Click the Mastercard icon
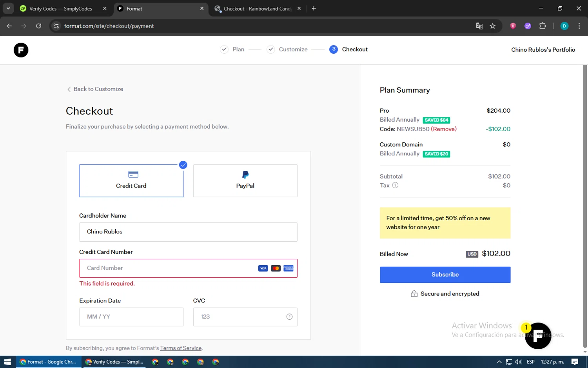The image size is (588, 368). [x=276, y=268]
